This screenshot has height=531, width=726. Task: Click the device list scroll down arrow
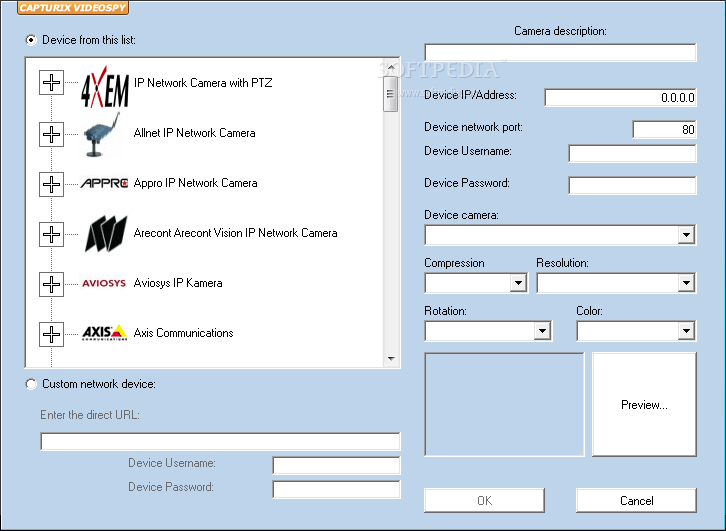391,359
